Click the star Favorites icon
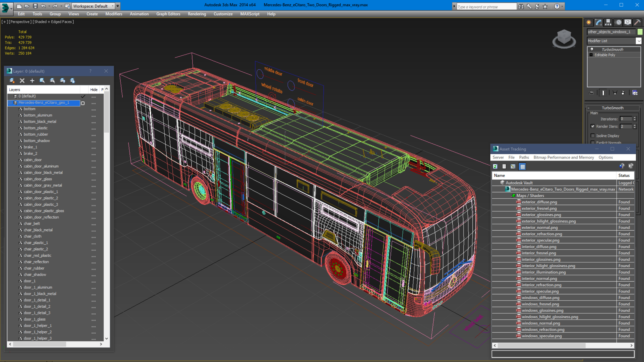The image size is (644, 362). click(x=545, y=6)
